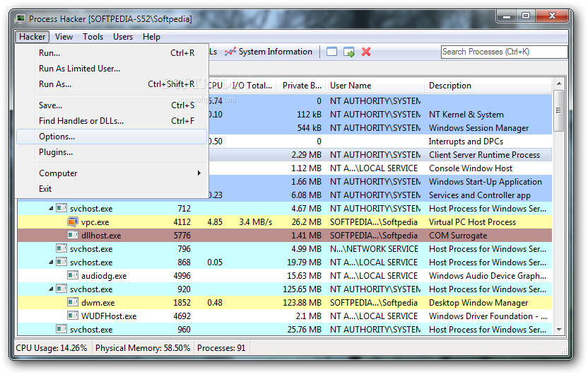Open the Plugins... entry
588x375 pixels.
(112, 152)
